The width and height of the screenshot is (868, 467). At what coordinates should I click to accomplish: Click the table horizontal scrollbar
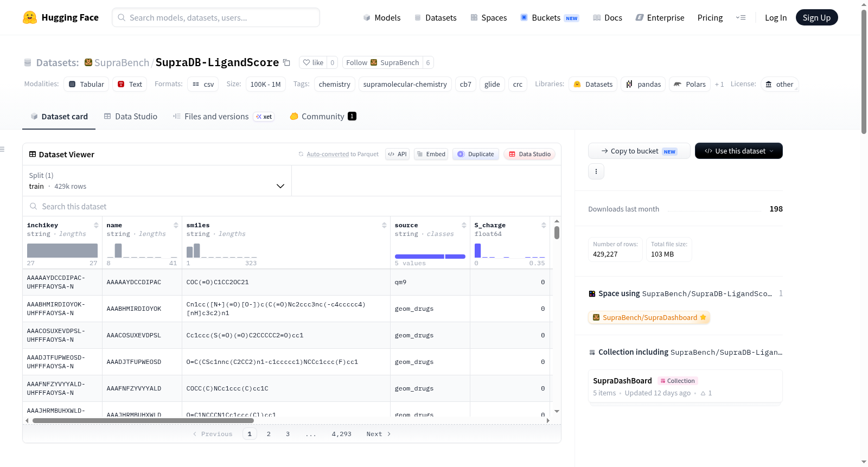point(143,420)
